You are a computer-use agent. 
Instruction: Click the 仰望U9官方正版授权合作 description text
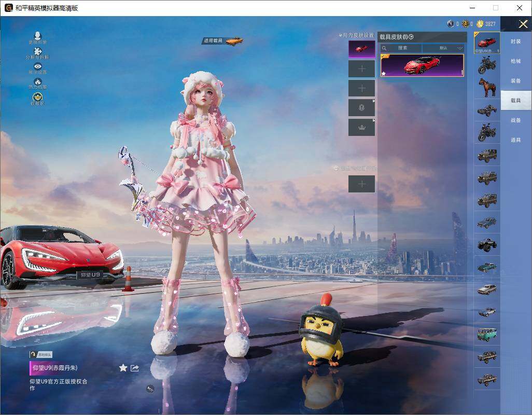point(59,384)
